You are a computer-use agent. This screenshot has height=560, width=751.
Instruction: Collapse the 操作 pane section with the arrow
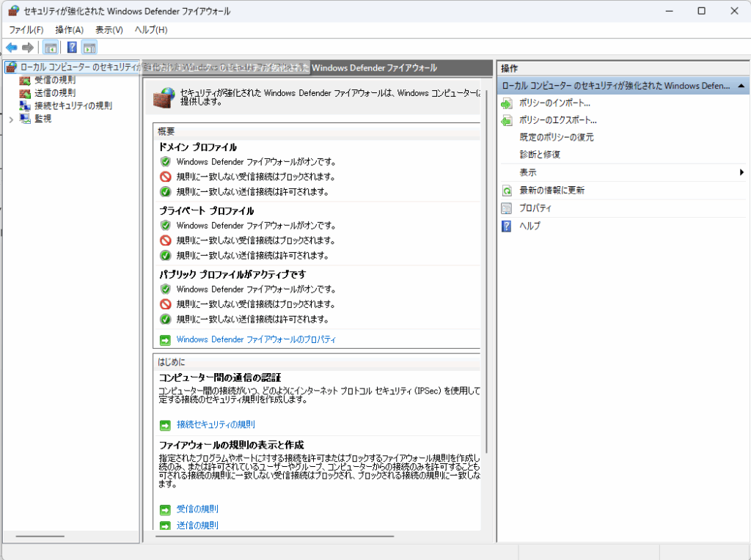(x=741, y=86)
